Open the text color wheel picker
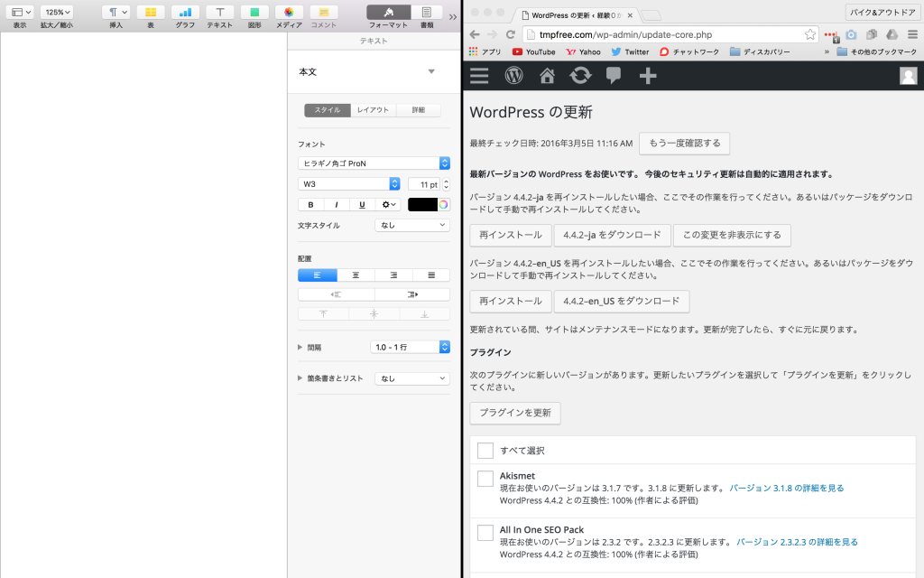The image size is (924, 578). (444, 205)
